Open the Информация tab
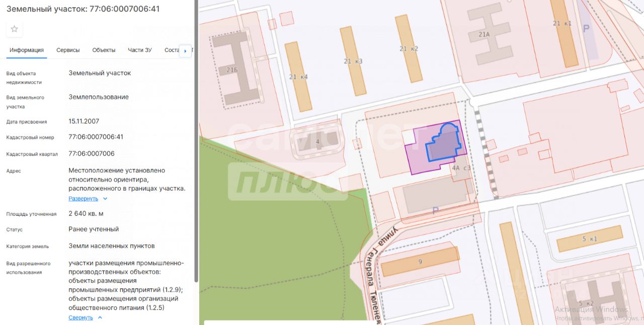 point(27,50)
